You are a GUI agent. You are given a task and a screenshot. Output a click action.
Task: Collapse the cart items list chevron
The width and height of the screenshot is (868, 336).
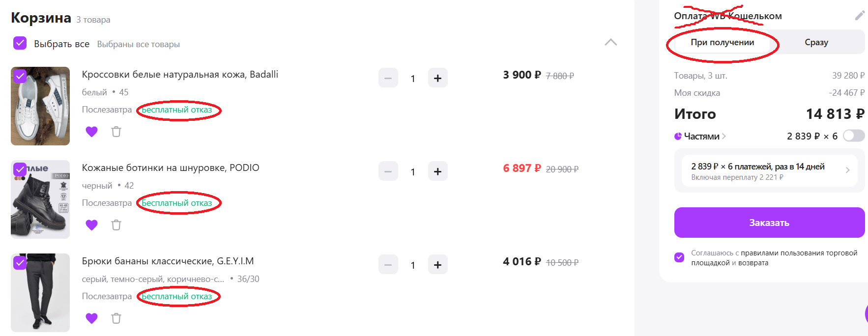click(x=610, y=42)
